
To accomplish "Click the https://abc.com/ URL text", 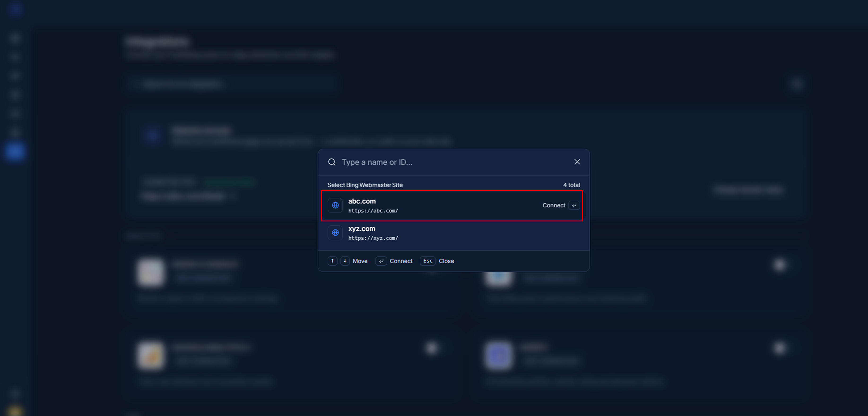I will coord(373,210).
